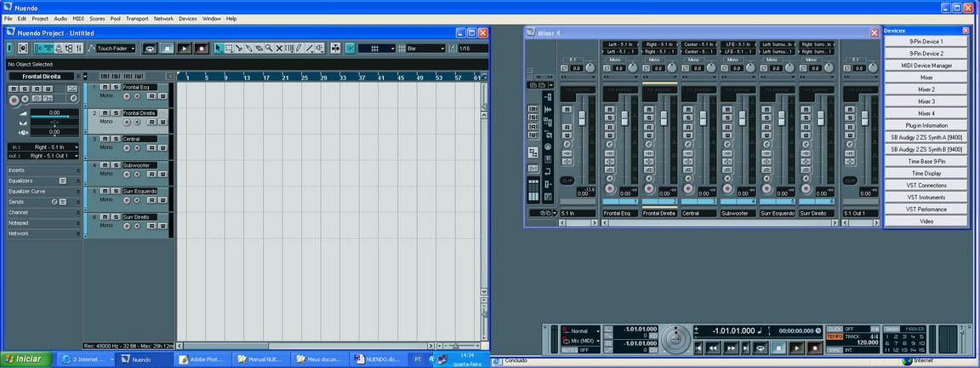Solo the Central channel in Mixer 4
Image resolution: width=980 pixels, height=368 pixels.
click(688, 118)
